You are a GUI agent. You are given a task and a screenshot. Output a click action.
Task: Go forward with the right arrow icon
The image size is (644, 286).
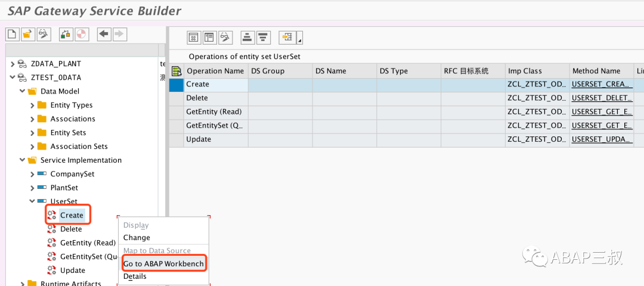click(119, 35)
